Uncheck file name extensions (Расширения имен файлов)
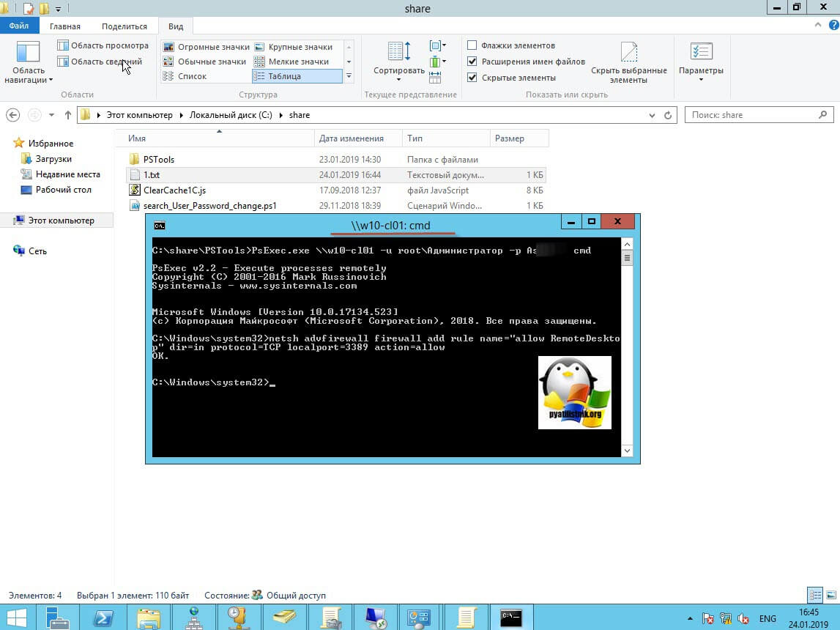 (x=472, y=62)
